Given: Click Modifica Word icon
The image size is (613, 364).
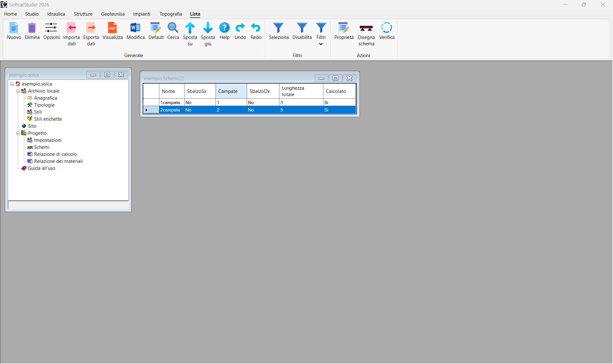Looking at the screenshot, I should (x=135, y=28).
